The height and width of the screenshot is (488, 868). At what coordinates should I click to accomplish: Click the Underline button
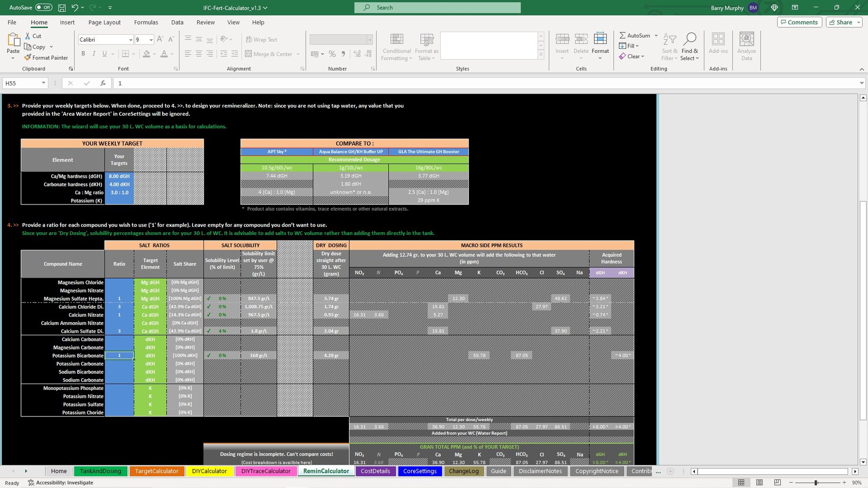104,54
